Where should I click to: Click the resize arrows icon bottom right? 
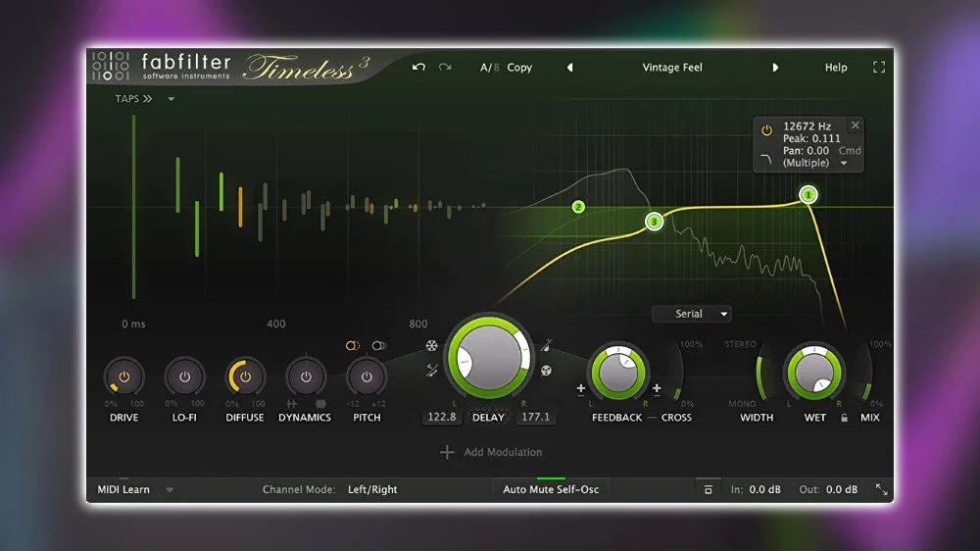coord(881,489)
